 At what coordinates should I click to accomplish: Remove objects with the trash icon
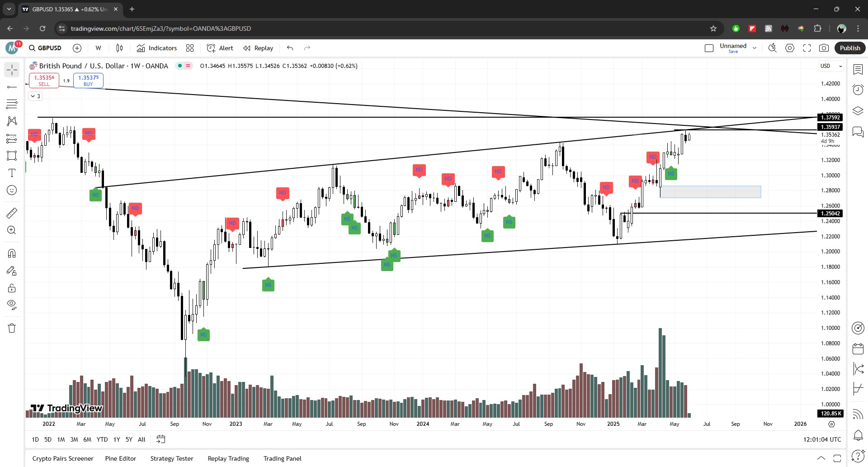[12, 328]
